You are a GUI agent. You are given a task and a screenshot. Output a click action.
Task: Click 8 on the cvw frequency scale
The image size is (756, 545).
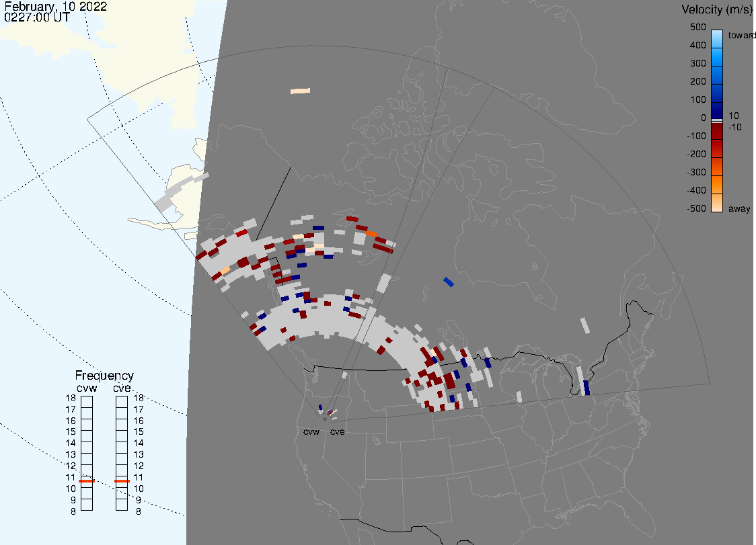73,512
